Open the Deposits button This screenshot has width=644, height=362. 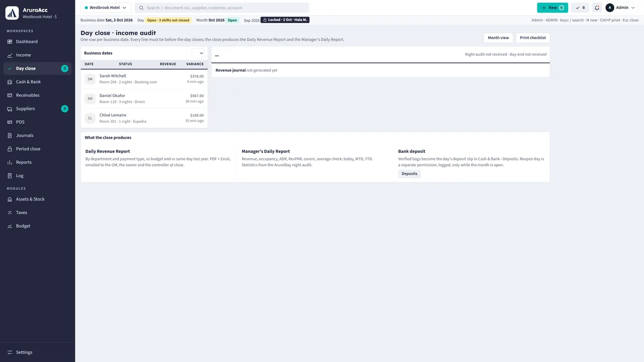coord(410,173)
